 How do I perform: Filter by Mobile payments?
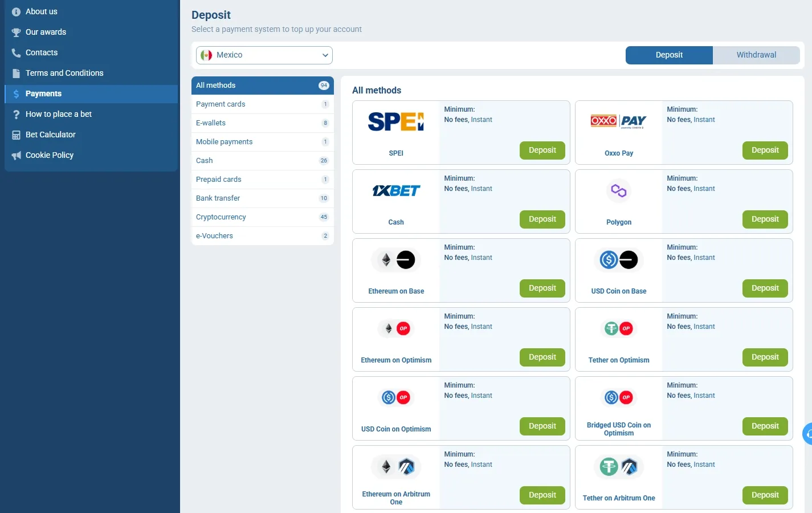pos(263,142)
